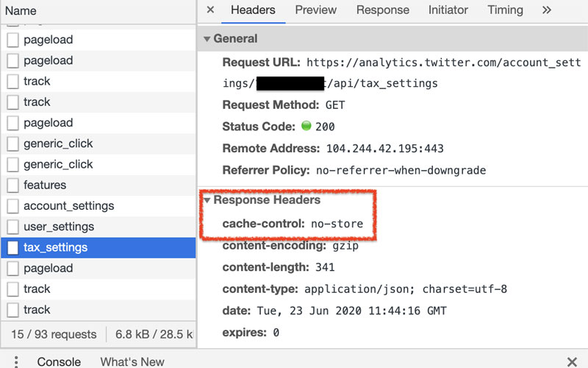This screenshot has width=588, height=368.
Task: Go to the Initiator tab
Action: pos(448,10)
